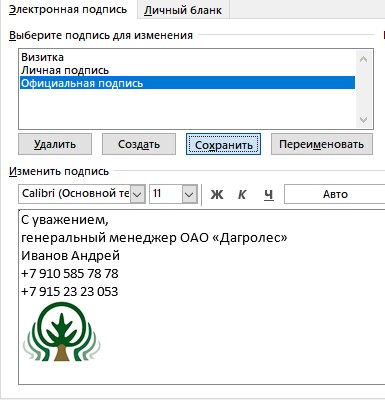Click the font size field showing 11
This screenshot has width=385, height=400.
(166, 194)
